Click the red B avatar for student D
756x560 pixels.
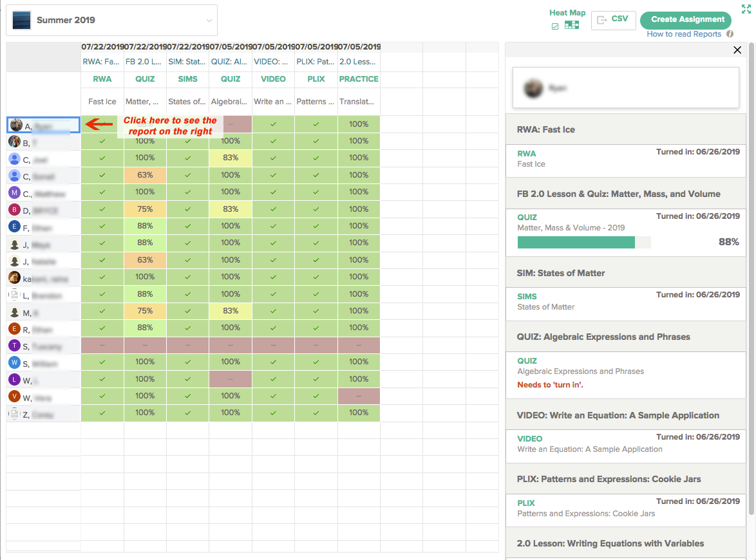[14, 210]
